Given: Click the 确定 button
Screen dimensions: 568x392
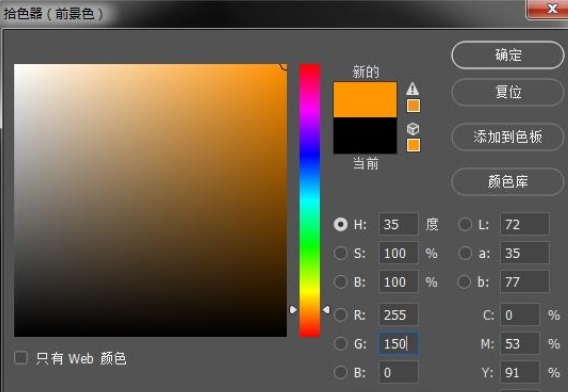Looking at the screenshot, I should [x=508, y=55].
